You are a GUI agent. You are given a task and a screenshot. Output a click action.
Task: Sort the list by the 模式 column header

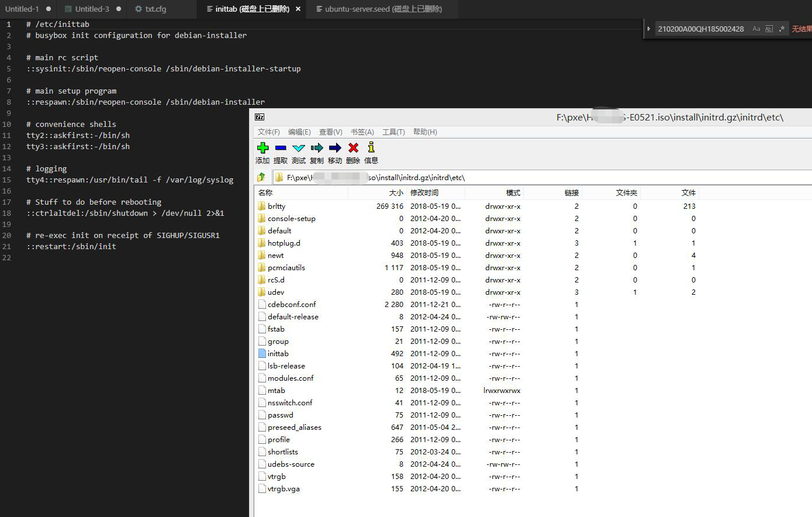513,192
